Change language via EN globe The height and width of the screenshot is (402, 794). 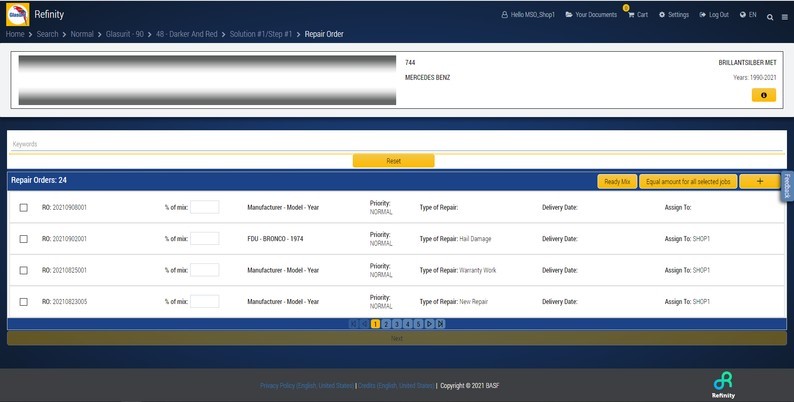pos(748,15)
